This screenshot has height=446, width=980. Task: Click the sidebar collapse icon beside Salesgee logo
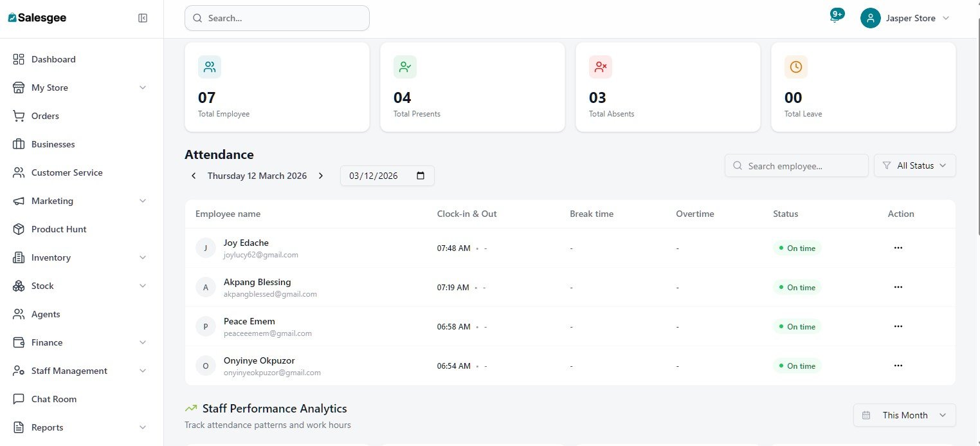pos(142,17)
